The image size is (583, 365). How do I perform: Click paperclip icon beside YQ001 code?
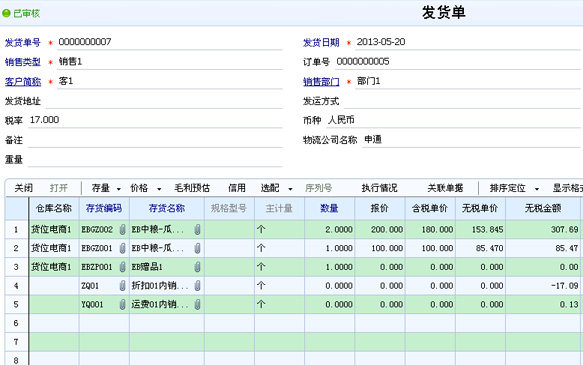pos(122,304)
